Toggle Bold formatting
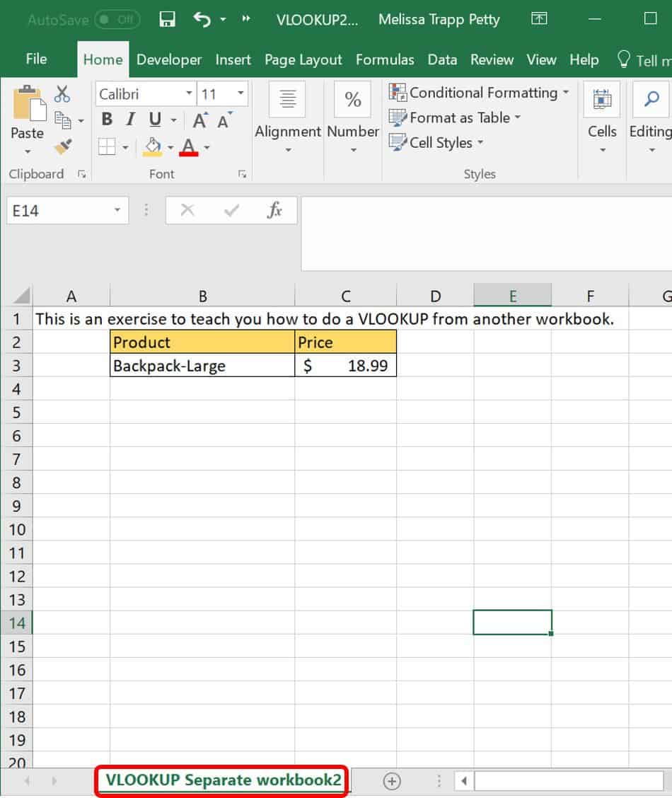The width and height of the screenshot is (672, 798). pos(107,120)
